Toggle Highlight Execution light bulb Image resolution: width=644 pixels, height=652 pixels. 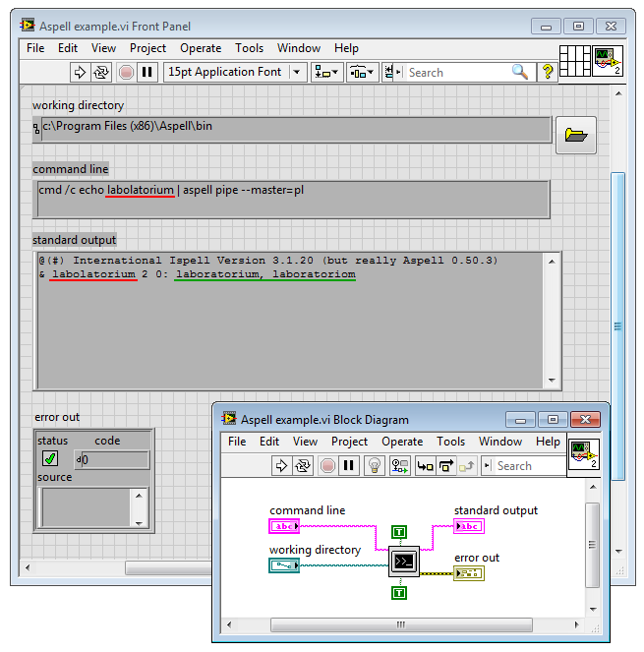click(x=375, y=466)
